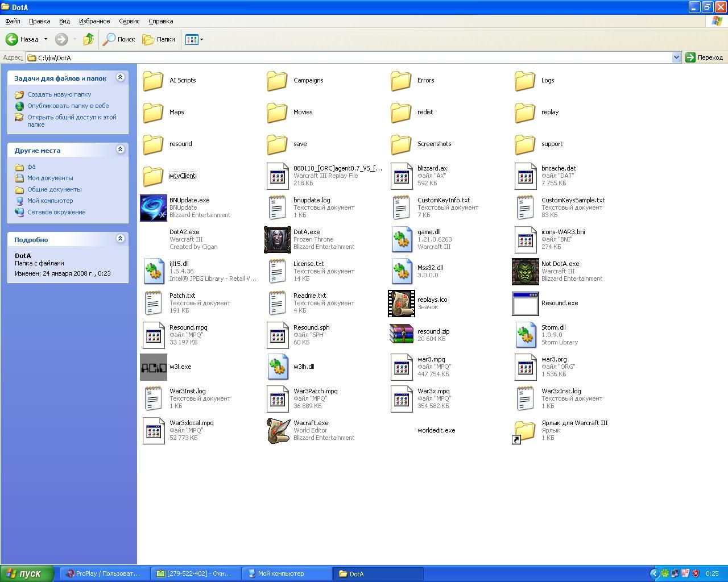This screenshot has height=582, width=728.
Task: Click Создать новую папку link
Action: (x=59, y=94)
